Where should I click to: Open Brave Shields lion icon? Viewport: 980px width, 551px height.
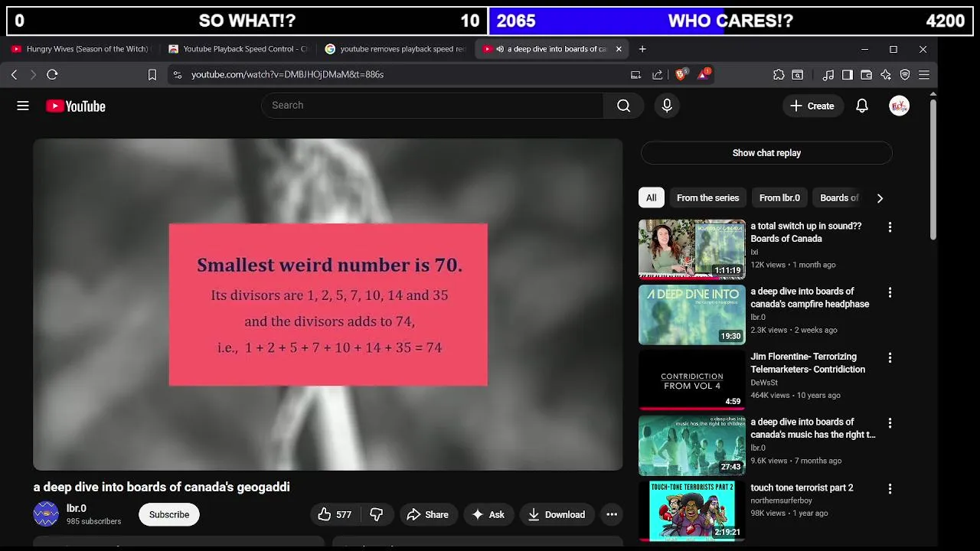681,73
